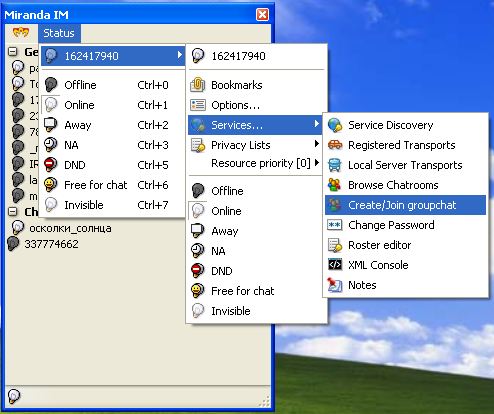
Task: Set account status to NA in submenu
Action: 257,251
